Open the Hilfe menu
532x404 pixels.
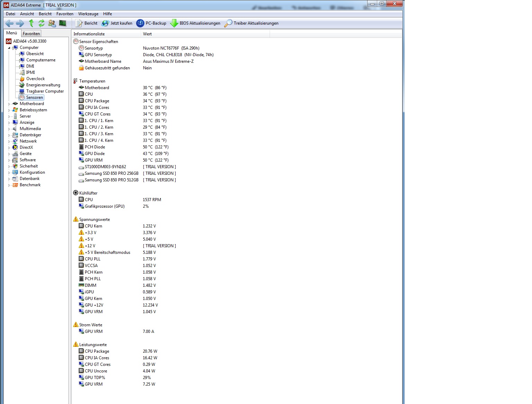[107, 14]
